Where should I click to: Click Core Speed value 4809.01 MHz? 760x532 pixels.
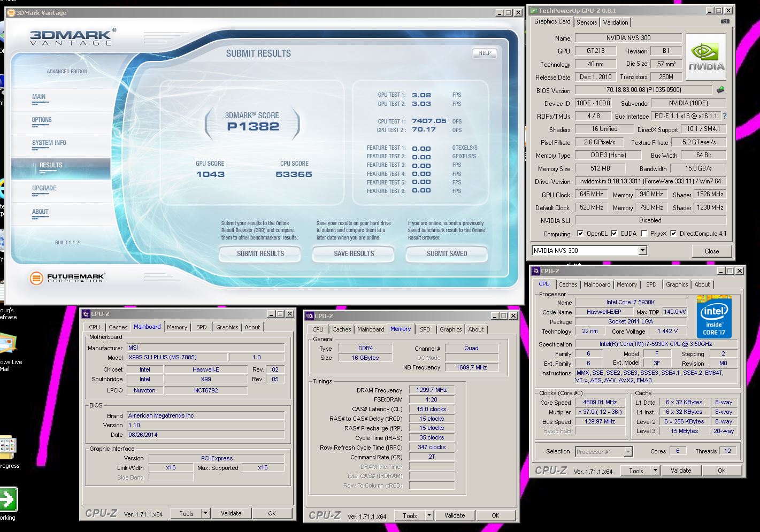click(600, 402)
